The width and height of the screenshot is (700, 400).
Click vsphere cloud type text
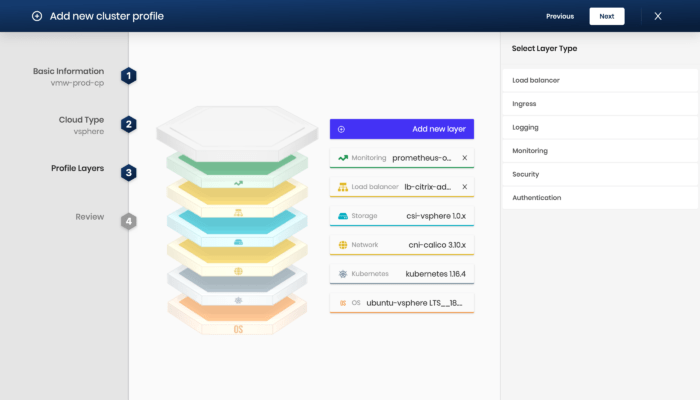pyautogui.click(x=89, y=132)
